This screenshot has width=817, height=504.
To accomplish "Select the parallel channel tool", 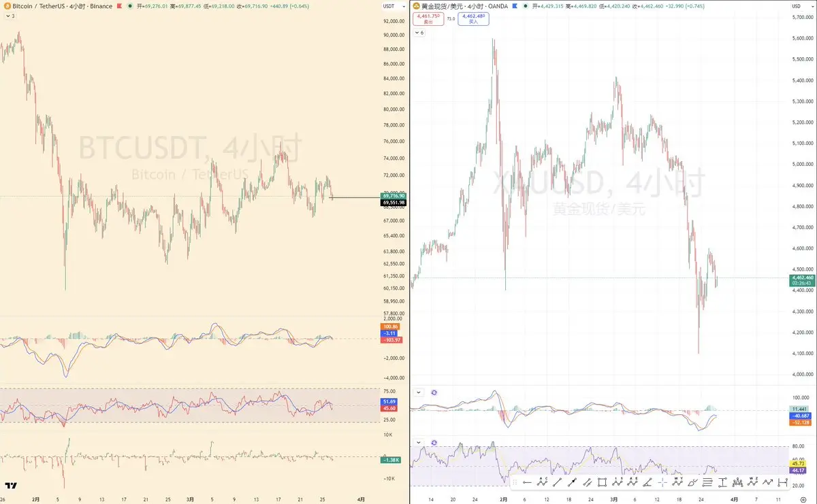I will tap(588, 482).
